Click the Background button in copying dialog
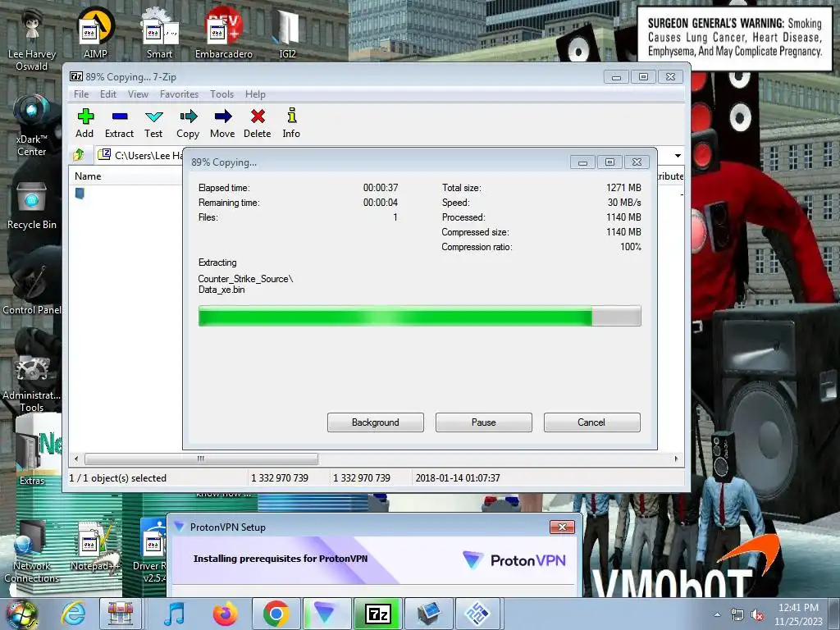 [376, 422]
